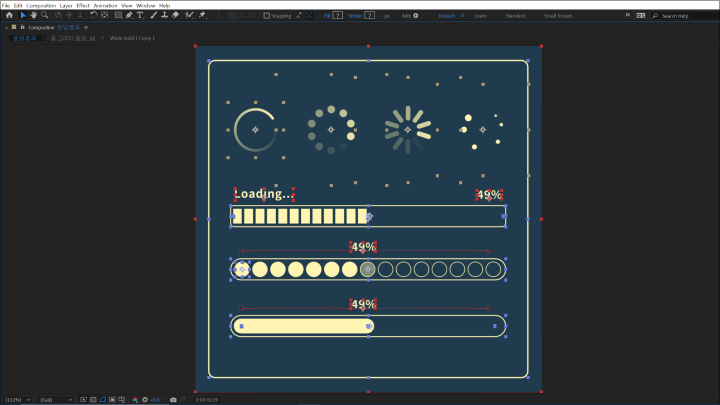
Task: Click the Stroke label options
Action: (355, 16)
